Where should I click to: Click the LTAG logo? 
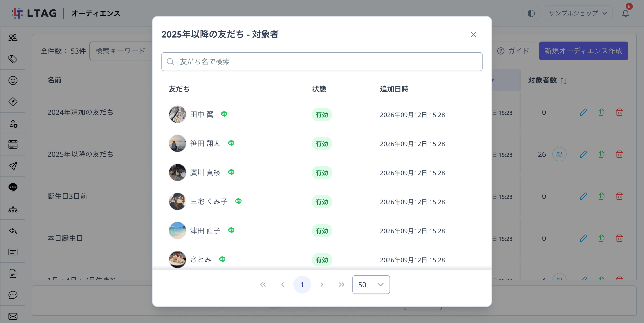coord(34,13)
